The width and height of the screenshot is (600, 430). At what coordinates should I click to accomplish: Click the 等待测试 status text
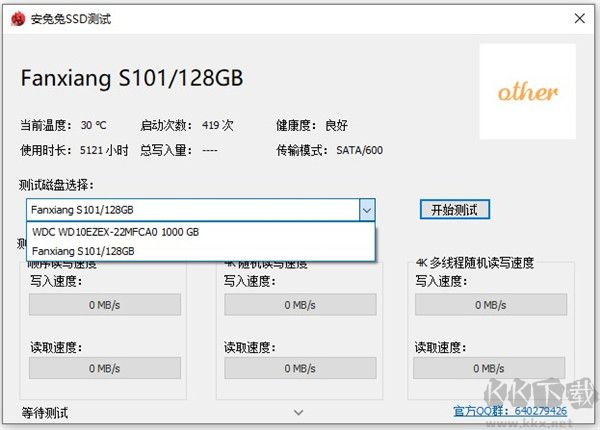click(x=45, y=413)
